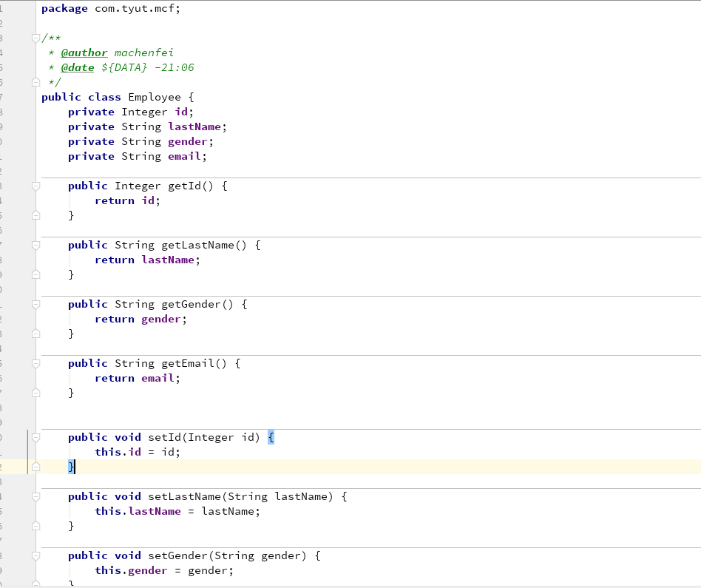Collapse the getEmail() method fold marker
The width and height of the screenshot is (701, 588).
pos(35,364)
